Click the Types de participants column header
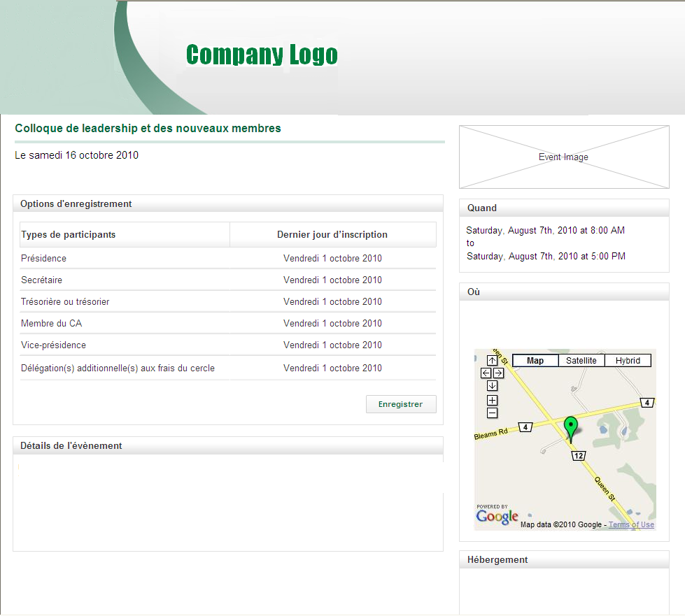 point(69,235)
